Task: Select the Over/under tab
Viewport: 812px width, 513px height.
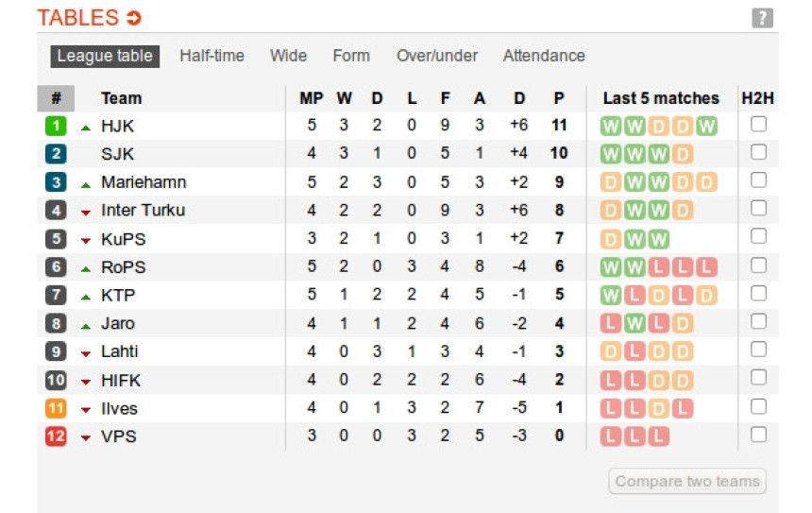Action: click(x=436, y=56)
